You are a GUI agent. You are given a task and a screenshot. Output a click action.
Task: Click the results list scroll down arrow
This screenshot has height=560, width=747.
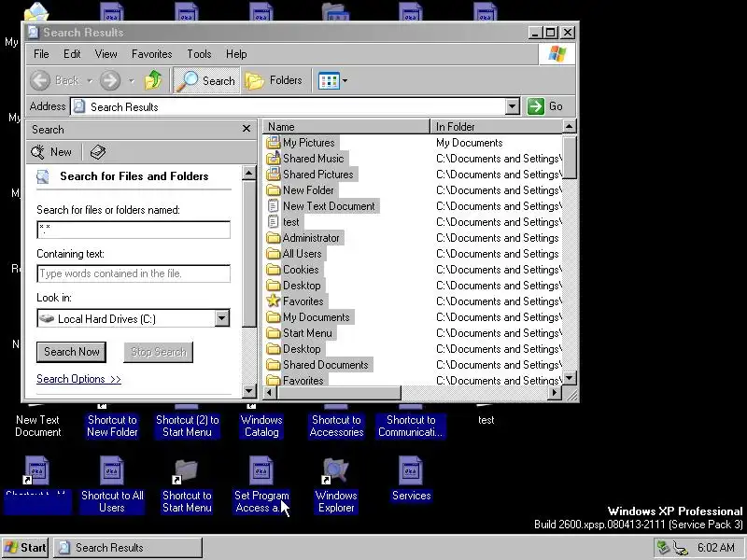click(x=570, y=379)
